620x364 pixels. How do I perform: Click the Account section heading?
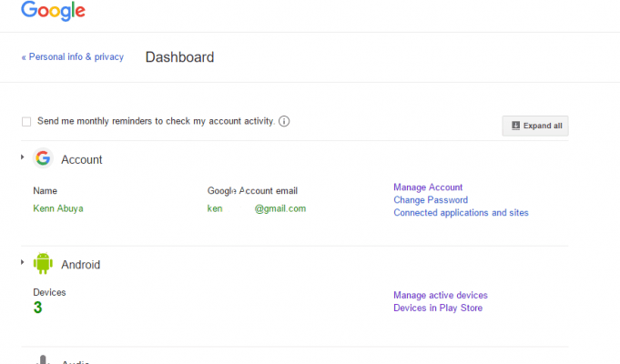point(81,159)
